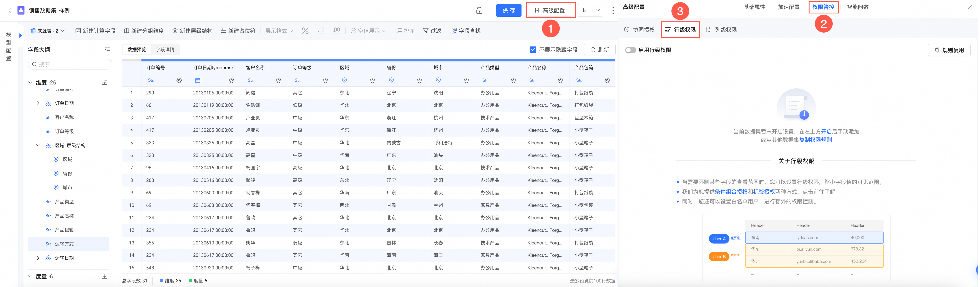Click the lock icon beside Save
This screenshot has height=287, width=980.
479,11
